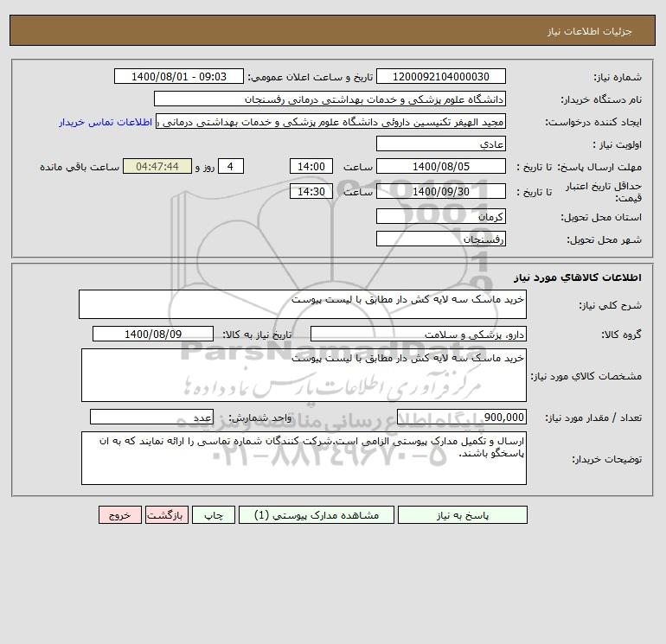Click the جزئیات اطلاعات نیاز header title
Image resolution: width=666 pixels, height=644 pixels.
(590, 31)
